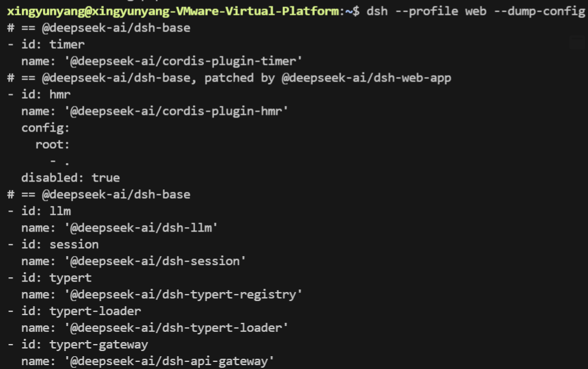Click the 'root:' line
Screen dimensions: 588x369
click(x=53, y=144)
